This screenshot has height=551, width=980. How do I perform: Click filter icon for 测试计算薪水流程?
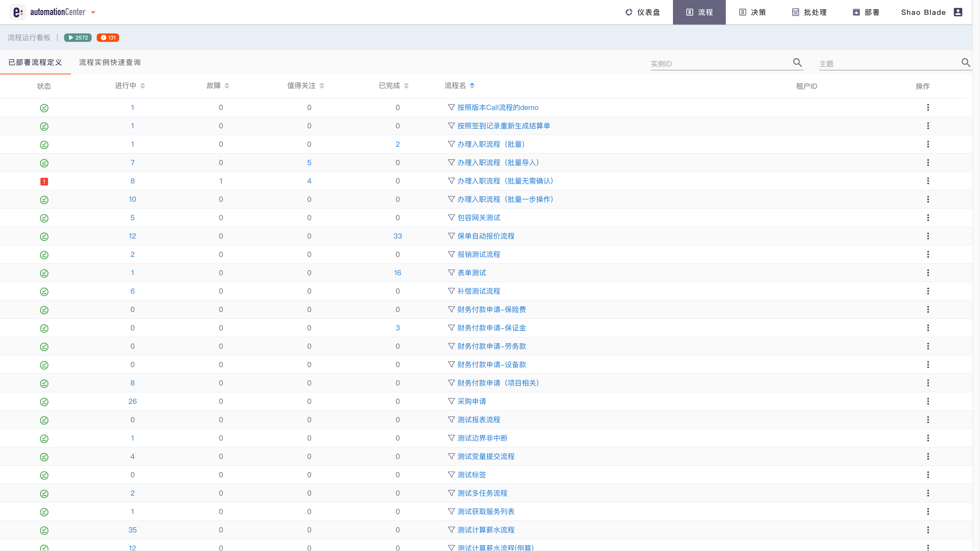click(x=451, y=530)
